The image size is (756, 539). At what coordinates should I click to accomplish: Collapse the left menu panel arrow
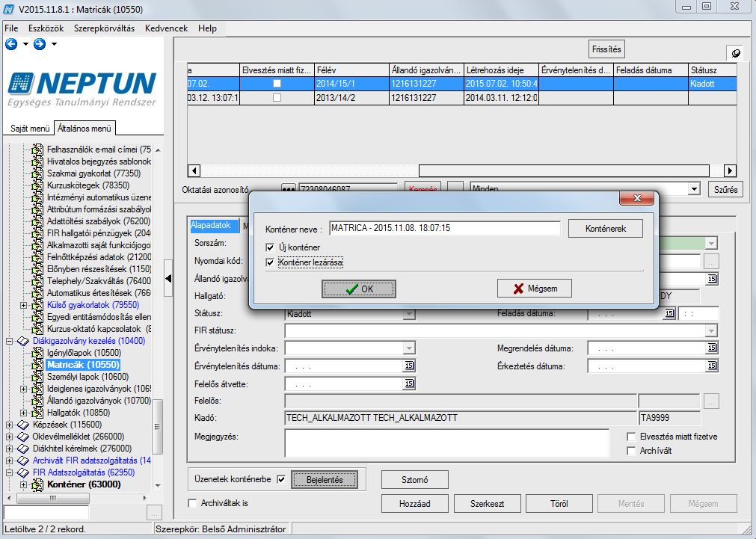point(168,278)
